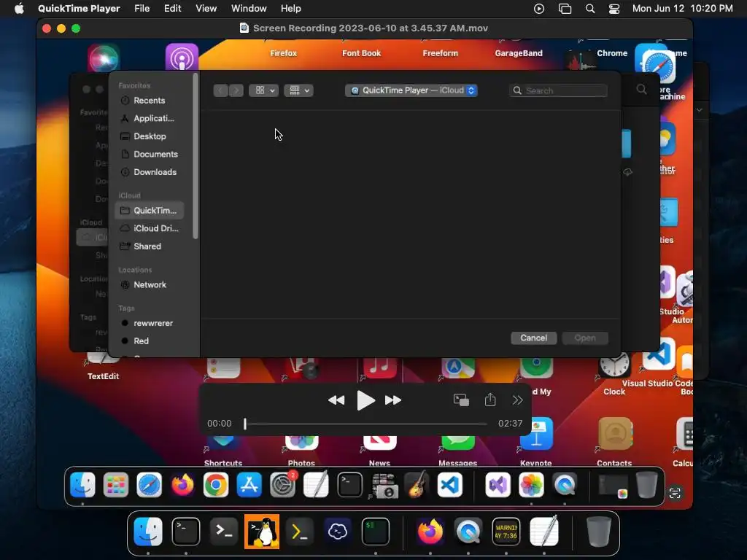
Task: Open Image Capture in the recorded dock
Action: [384, 485]
